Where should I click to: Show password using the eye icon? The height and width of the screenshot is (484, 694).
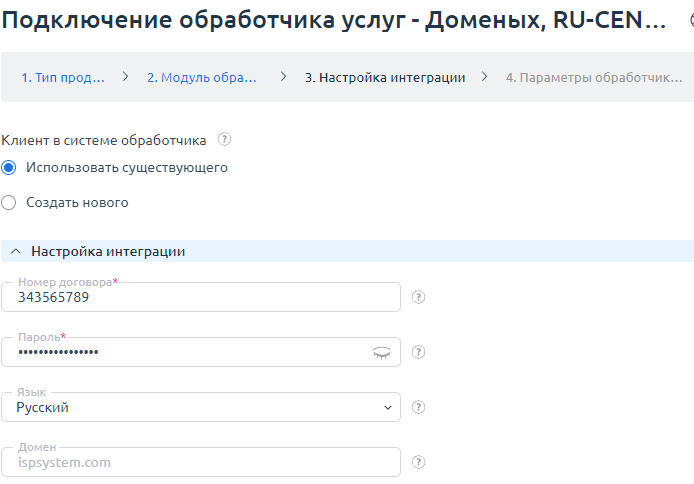tap(381, 352)
